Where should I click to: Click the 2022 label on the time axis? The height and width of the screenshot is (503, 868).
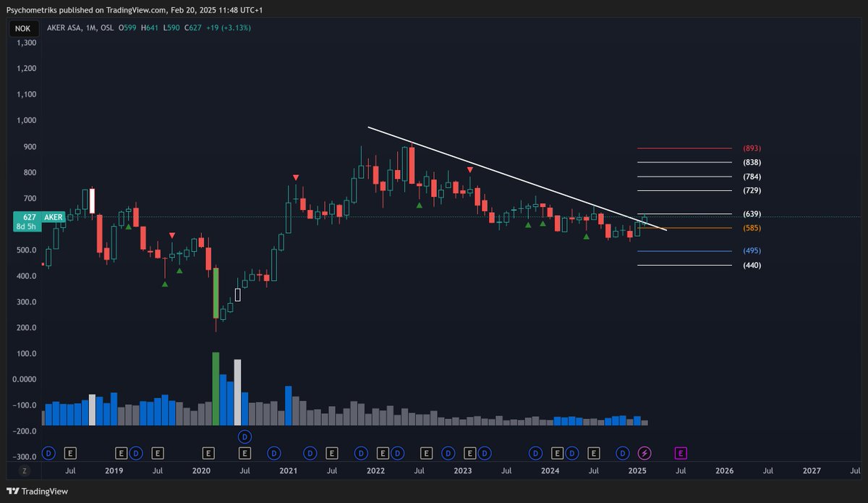[x=375, y=470]
